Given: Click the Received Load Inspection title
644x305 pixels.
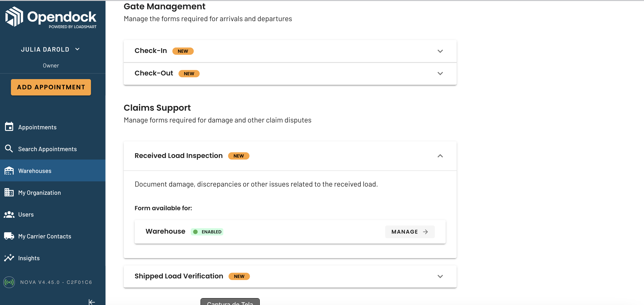Looking at the screenshot, I should [179, 156].
